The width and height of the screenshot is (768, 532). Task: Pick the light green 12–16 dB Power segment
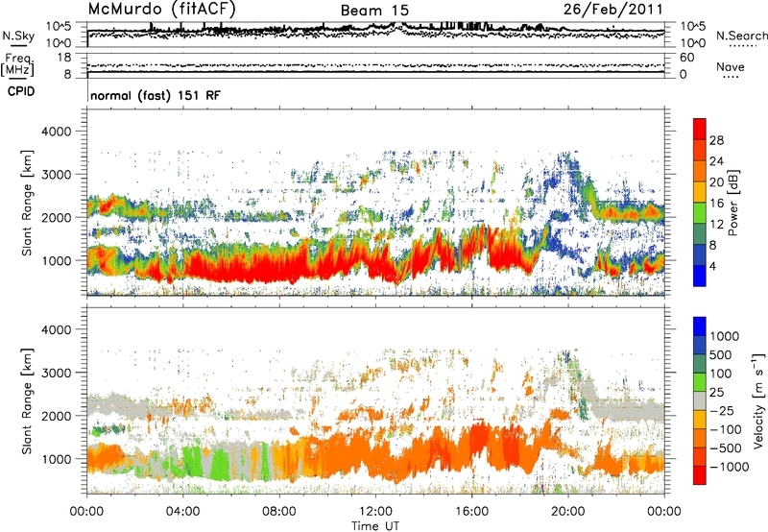pyautogui.click(x=700, y=214)
